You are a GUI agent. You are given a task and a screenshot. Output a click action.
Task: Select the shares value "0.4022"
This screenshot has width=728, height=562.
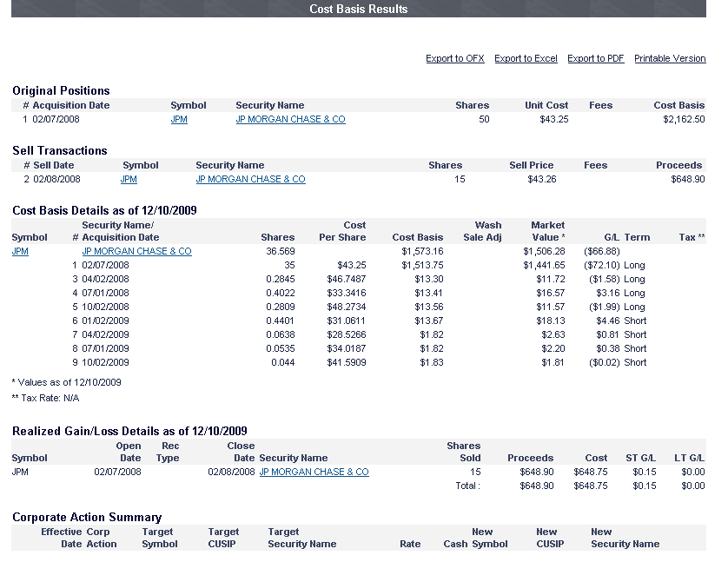click(281, 293)
